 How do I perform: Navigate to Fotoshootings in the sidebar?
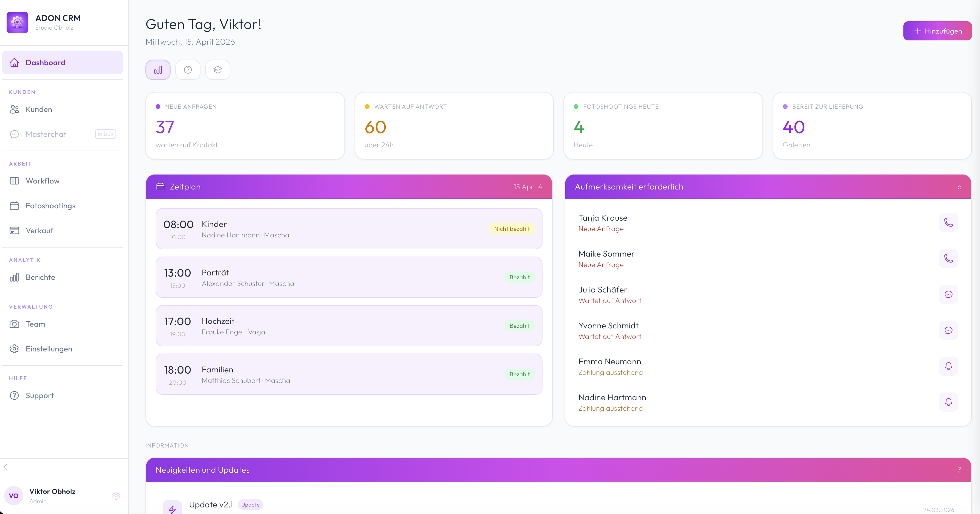click(50, 205)
